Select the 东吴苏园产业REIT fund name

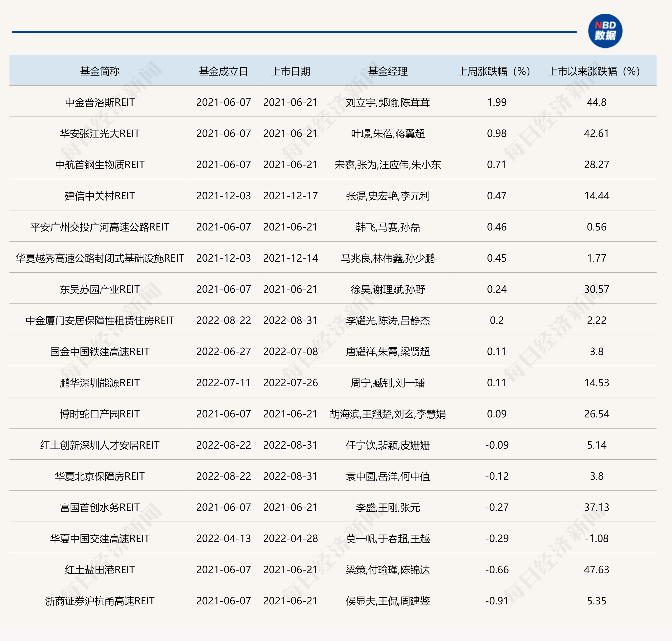(100, 289)
